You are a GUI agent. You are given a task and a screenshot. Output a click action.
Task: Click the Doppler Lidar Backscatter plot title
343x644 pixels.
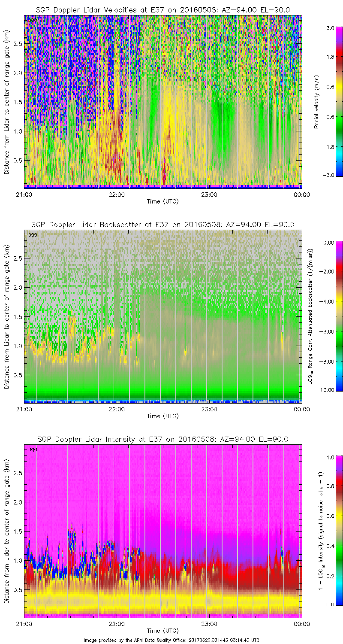tap(162, 225)
